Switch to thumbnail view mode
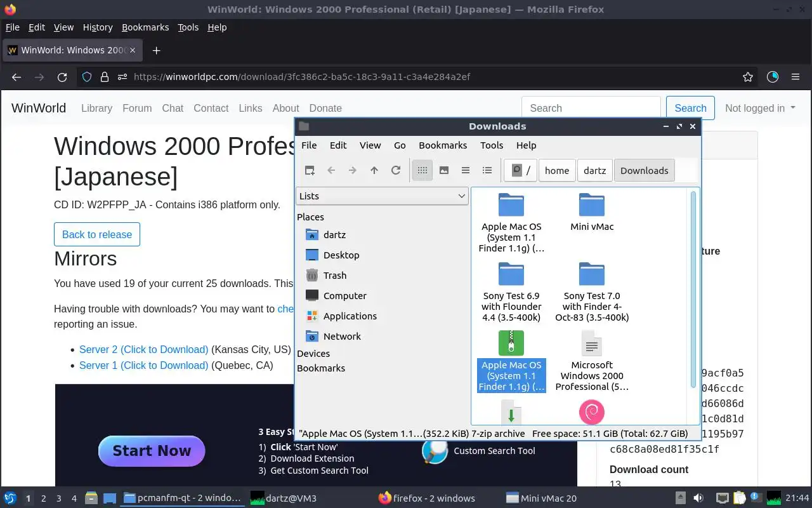The height and width of the screenshot is (508, 812). coord(444,170)
